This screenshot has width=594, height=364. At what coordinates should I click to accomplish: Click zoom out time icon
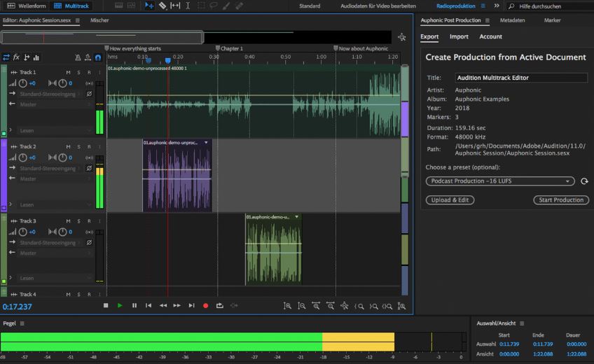pyautogui.click(x=331, y=306)
